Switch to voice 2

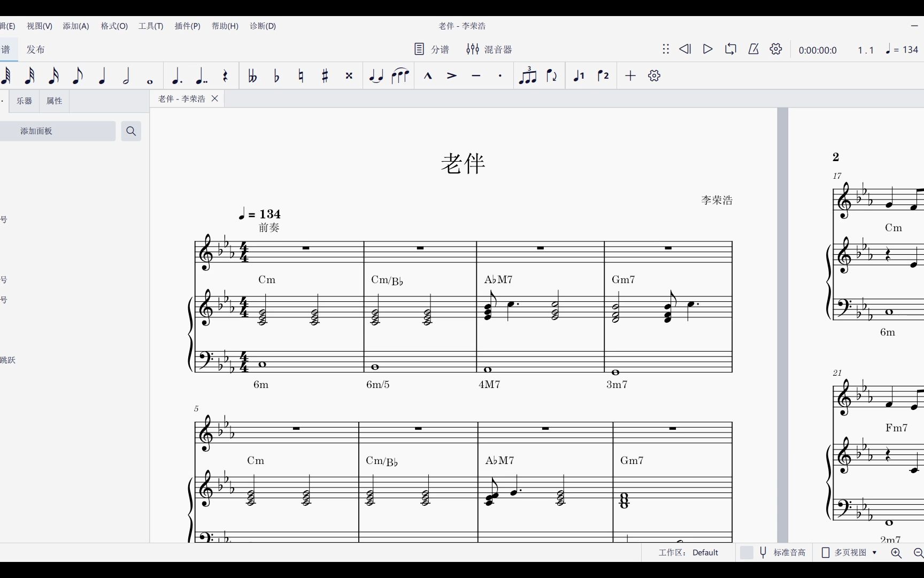603,76
